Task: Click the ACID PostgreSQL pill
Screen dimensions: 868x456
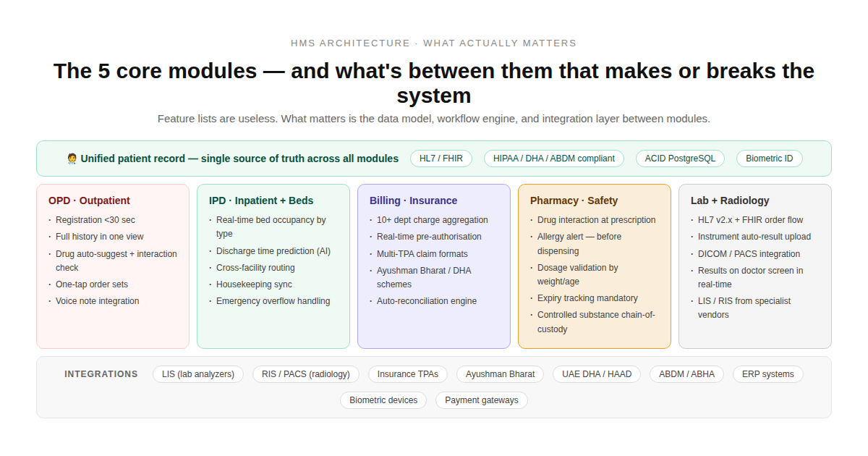Action: [x=680, y=159]
